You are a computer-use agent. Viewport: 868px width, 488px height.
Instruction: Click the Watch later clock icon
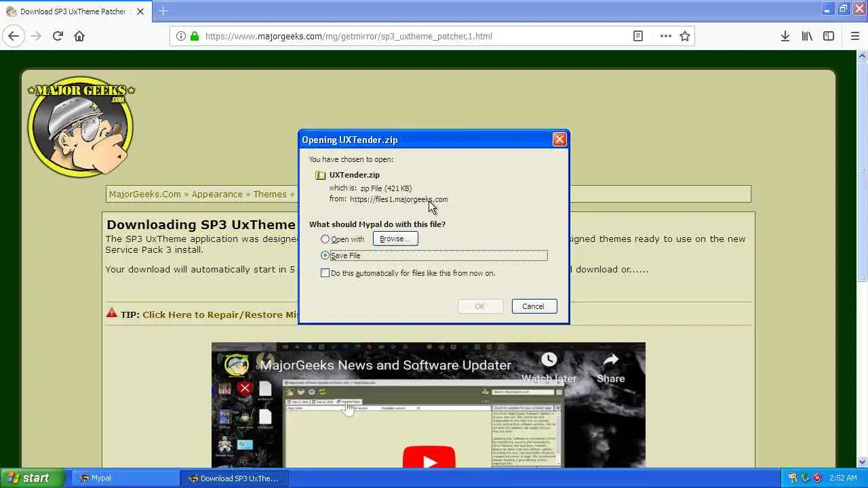[x=549, y=361]
